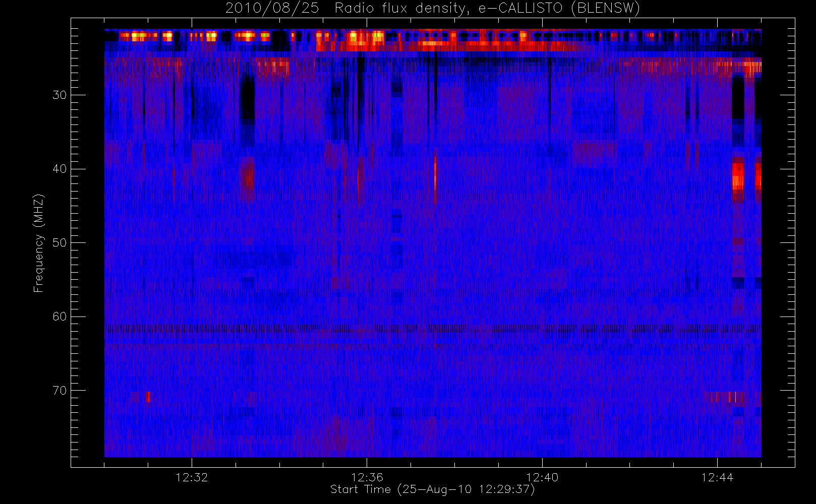Click the 30 MHz frequency tick label

60,95
